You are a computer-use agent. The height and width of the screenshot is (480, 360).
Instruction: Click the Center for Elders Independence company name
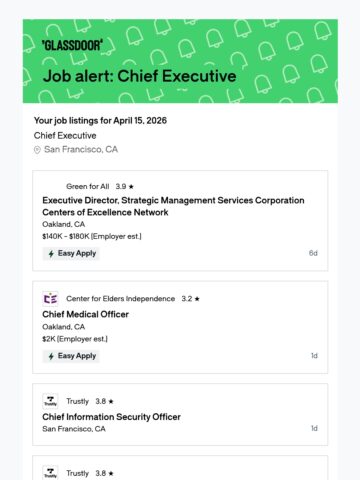120,299
